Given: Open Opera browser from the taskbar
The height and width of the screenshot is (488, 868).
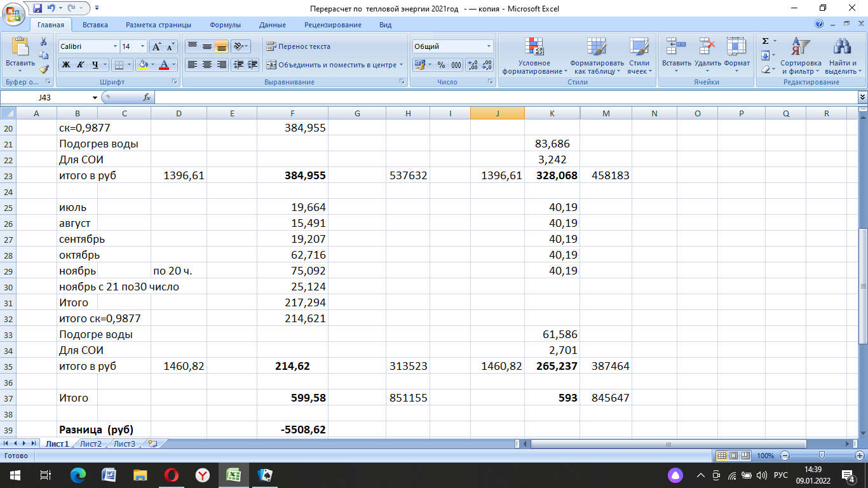Looking at the screenshot, I should (171, 475).
